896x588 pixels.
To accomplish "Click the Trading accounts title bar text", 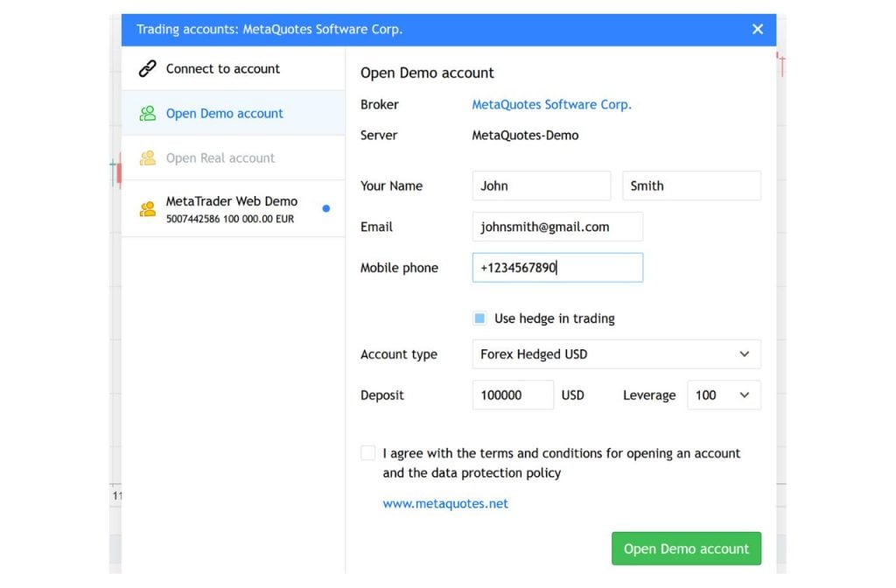I will tap(269, 29).
